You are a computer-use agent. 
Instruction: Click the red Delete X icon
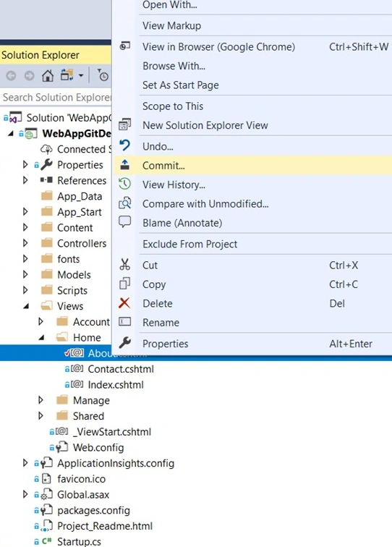click(124, 303)
